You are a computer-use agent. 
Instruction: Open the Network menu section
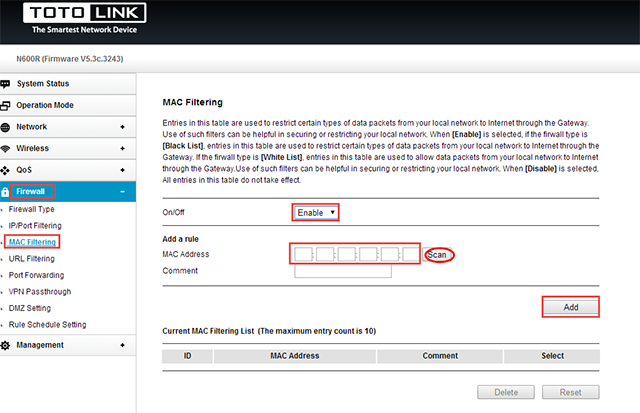[x=68, y=127]
